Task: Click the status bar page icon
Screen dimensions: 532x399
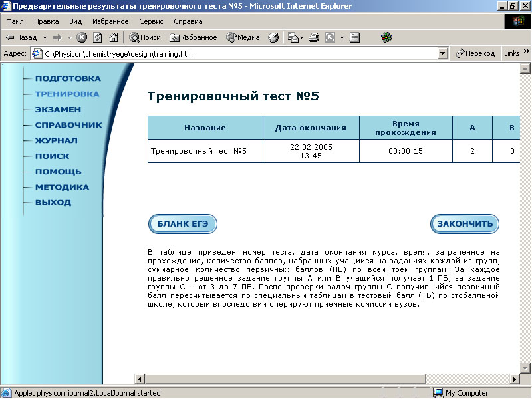Action: (7, 393)
